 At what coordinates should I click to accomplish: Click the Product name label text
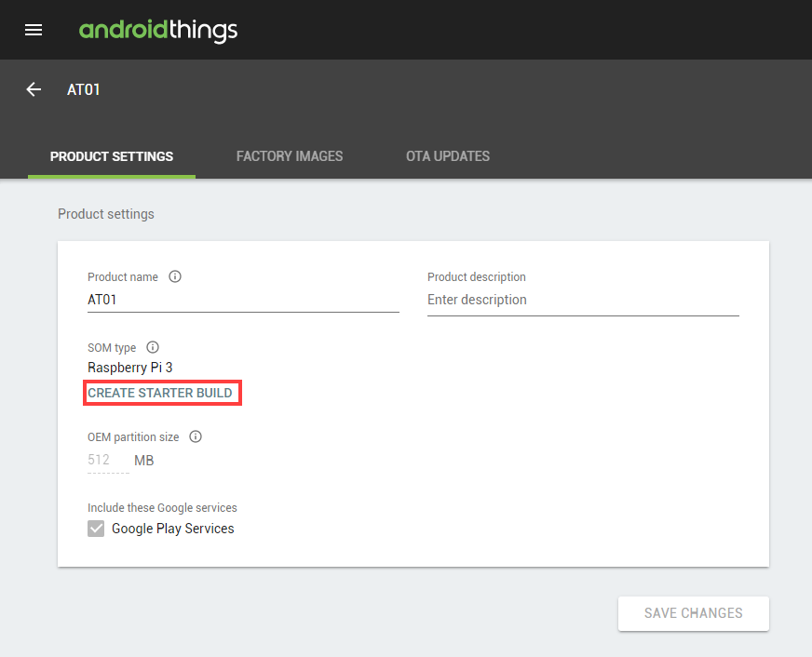click(123, 277)
